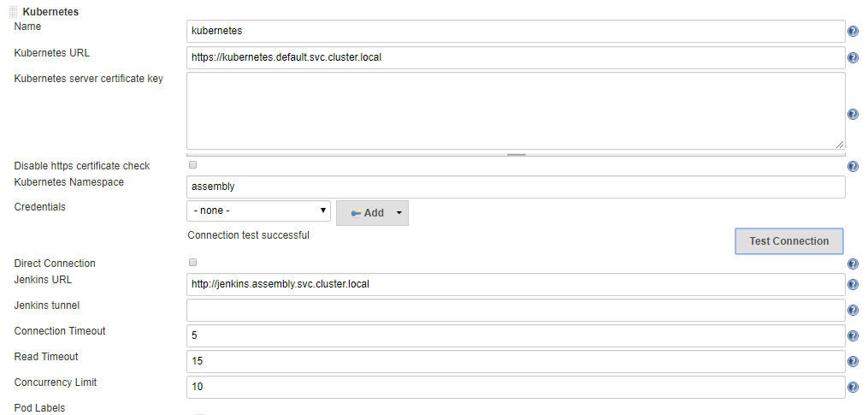
Task: Edit the Kubernetes Namespace field with assembly
Action: tap(516, 187)
